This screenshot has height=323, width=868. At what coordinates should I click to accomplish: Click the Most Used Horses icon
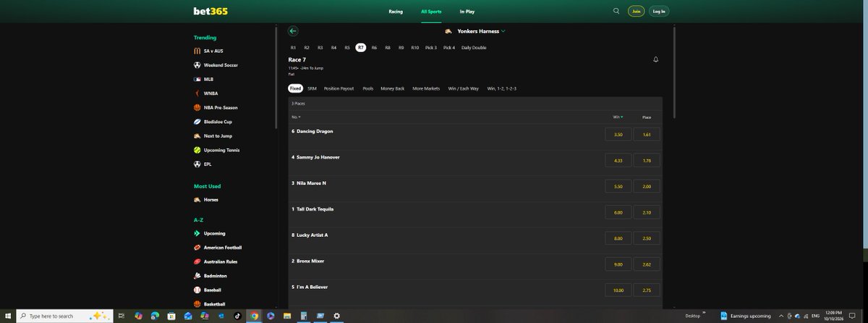[x=197, y=200]
